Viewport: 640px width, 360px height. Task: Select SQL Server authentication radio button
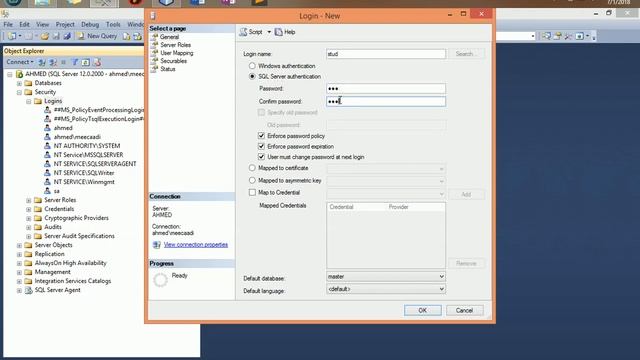click(252, 76)
